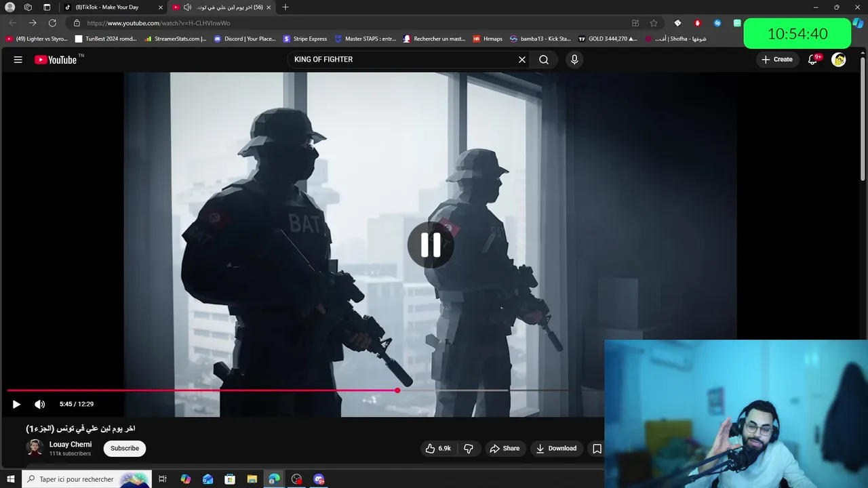Open the bamba13 - Kick bookmark

(540, 39)
